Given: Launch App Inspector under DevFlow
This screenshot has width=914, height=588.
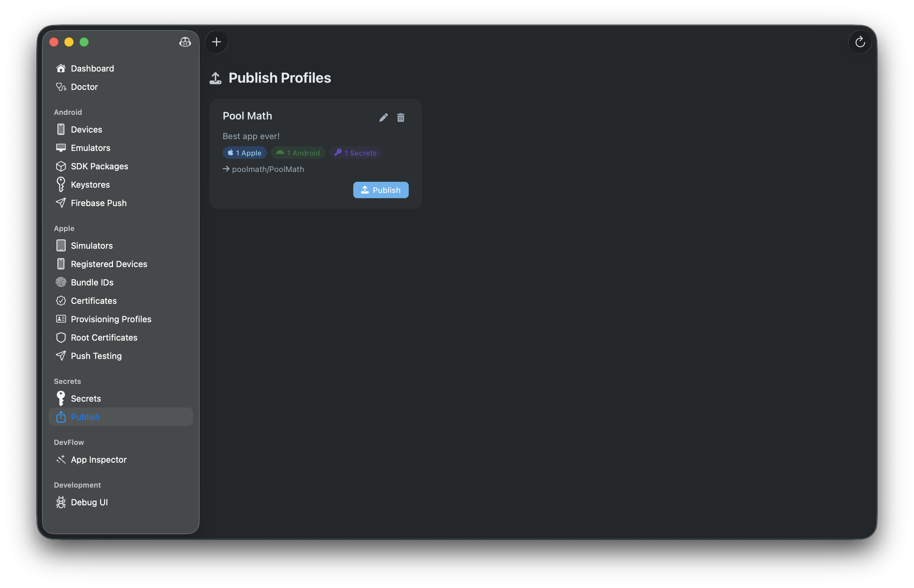Looking at the screenshot, I should 98,459.
